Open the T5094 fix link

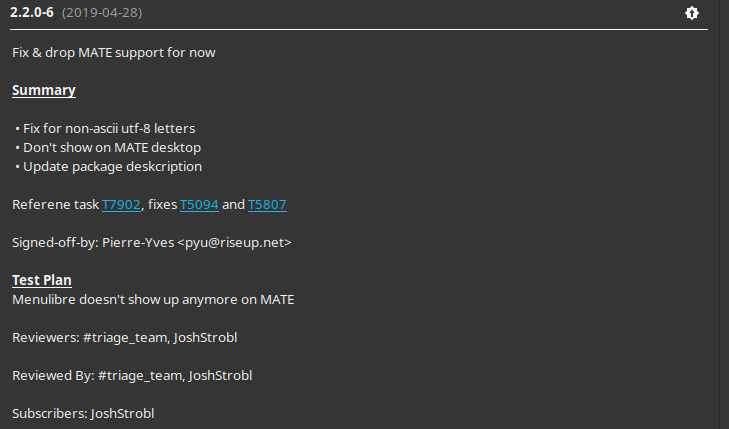199,205
